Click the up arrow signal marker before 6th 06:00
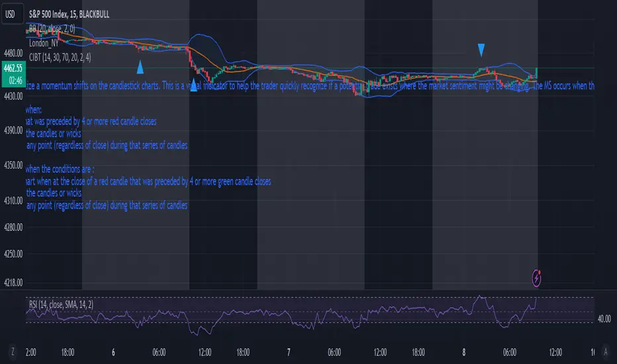Viewport: 617px width, 364px height. point(140,67)
